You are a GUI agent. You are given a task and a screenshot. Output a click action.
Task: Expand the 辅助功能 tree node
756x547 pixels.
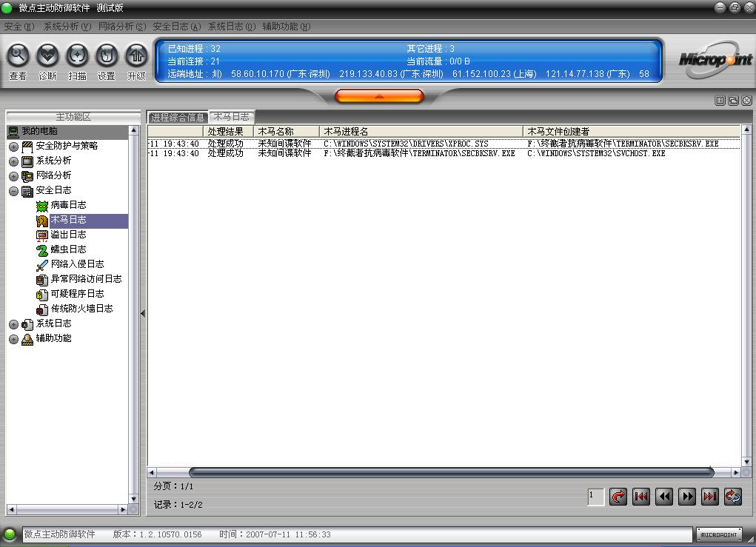point(13,339)
